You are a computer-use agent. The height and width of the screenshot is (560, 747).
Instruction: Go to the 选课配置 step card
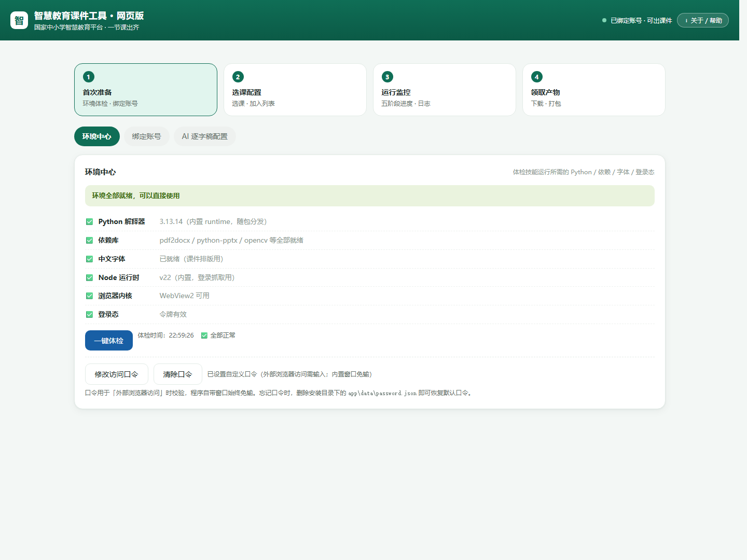click(295, 90)
